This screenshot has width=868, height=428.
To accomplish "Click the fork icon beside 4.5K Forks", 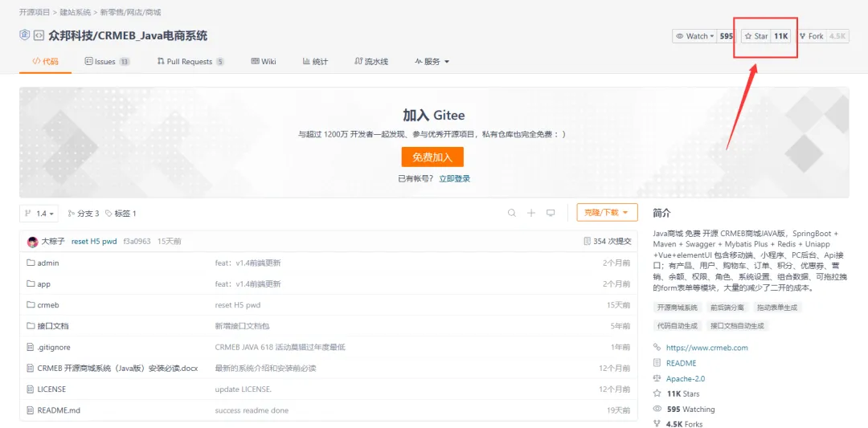I will point(657,424).
